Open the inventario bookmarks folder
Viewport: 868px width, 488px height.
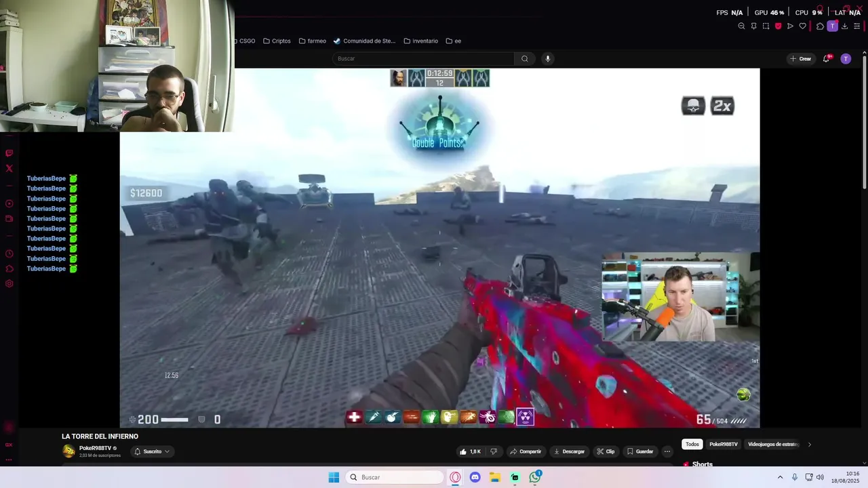(420, 41)
